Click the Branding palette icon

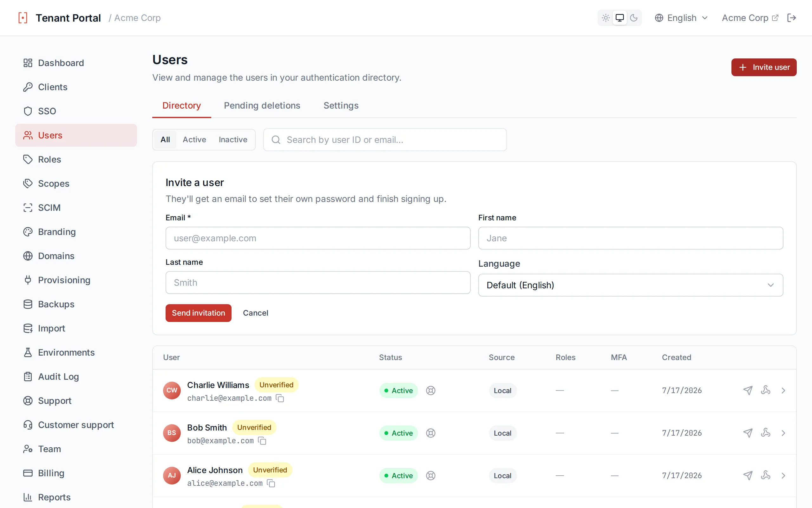click(x=28, y=232)
